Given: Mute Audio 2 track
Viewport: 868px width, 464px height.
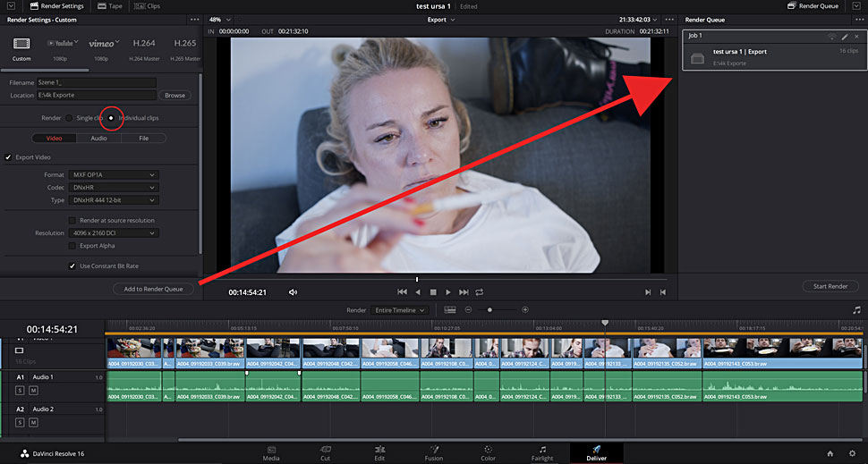Looking at the screenshot, I should [33, 423].
